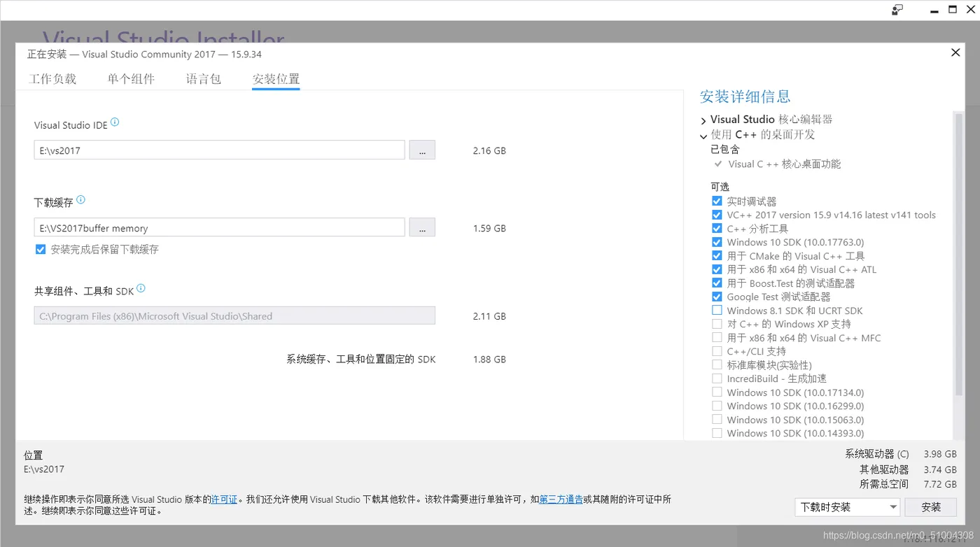Click the 2.16 GB size value

coord(489,150)
